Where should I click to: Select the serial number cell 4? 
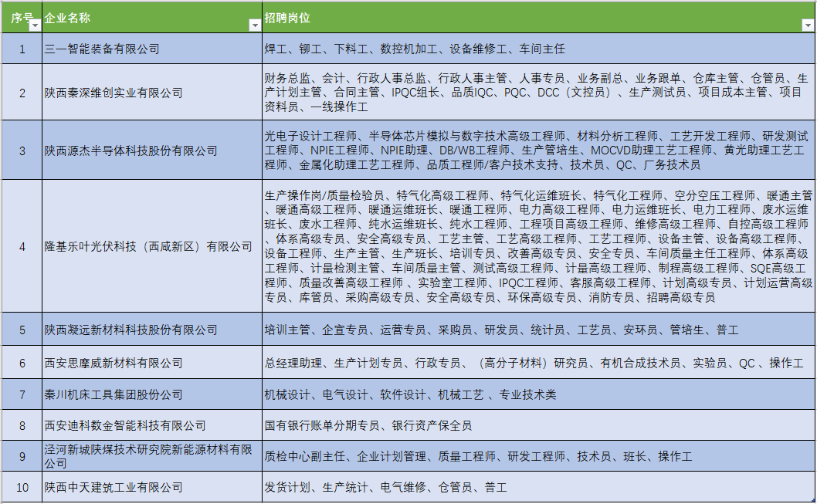coord(22,246)
